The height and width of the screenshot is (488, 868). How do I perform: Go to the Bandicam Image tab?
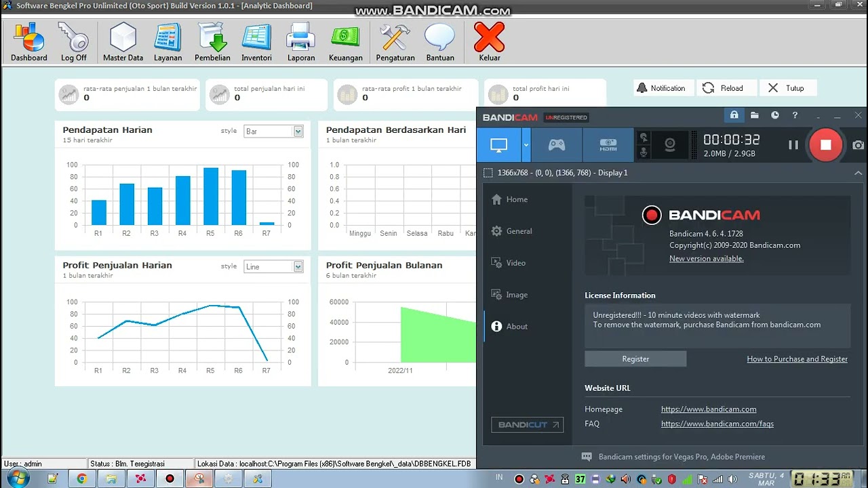509,295
